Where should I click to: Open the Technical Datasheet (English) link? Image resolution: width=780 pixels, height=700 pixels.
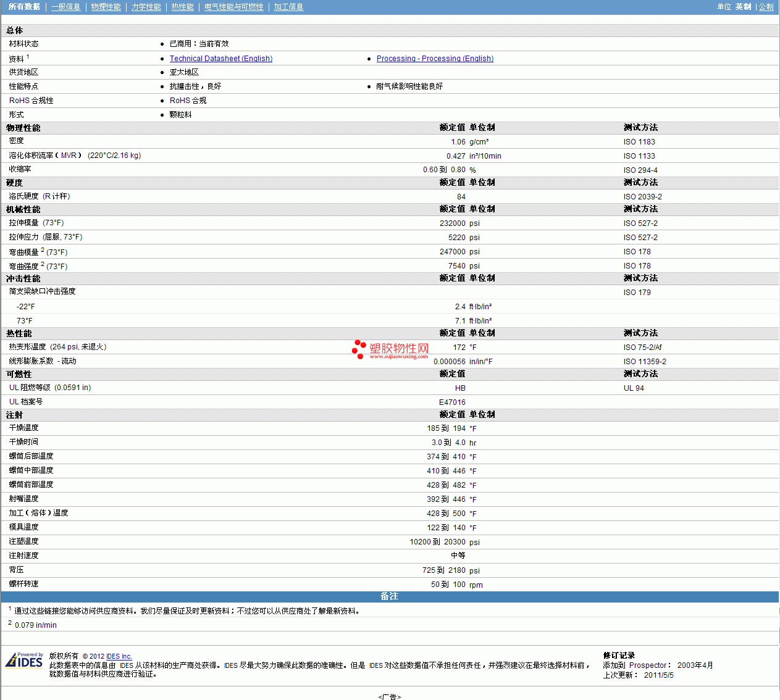pyautogui.click(x=220, y=59)
